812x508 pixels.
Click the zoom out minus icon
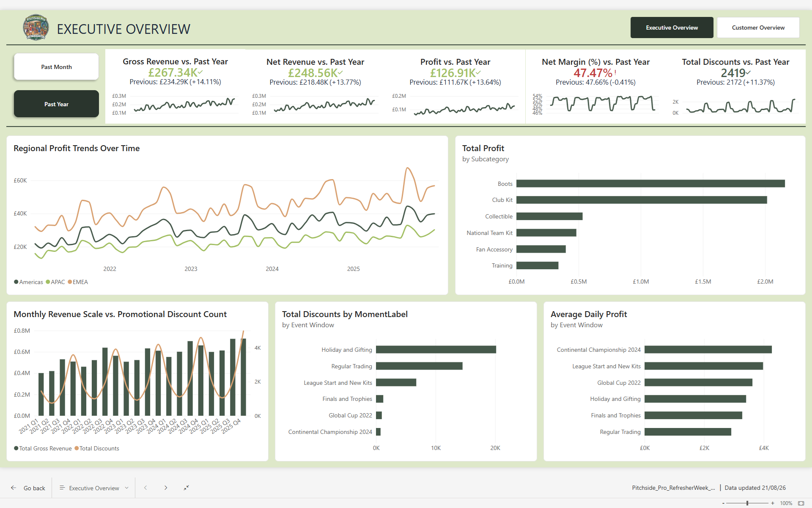click(x=723, y=503)
